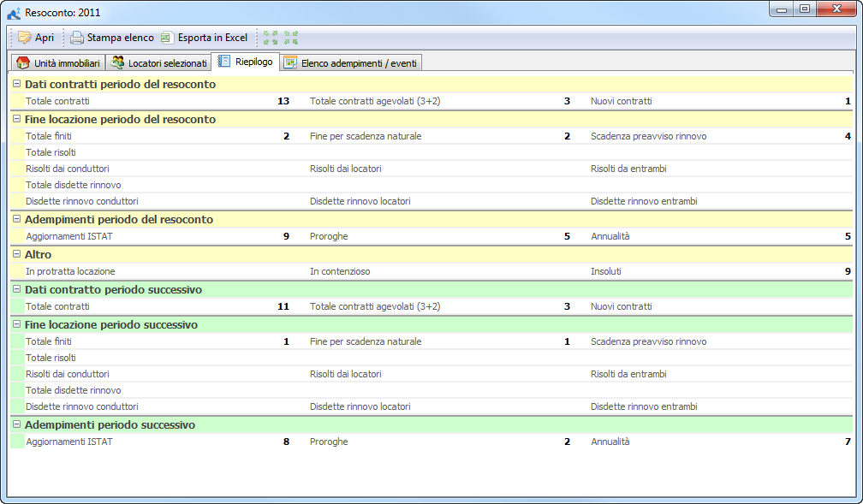Click Fine per scadenza naturale in Fine locazione periodo successivo

click(x=366, y=341)
